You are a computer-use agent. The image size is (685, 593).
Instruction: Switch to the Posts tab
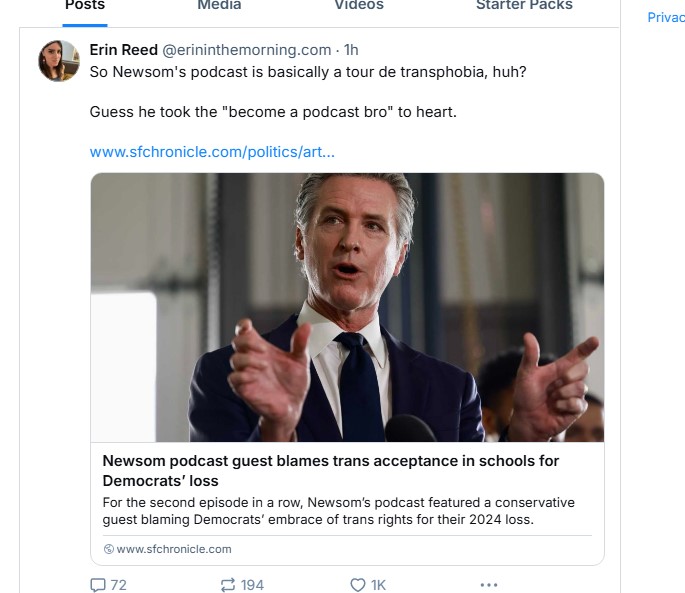(84, 6)
